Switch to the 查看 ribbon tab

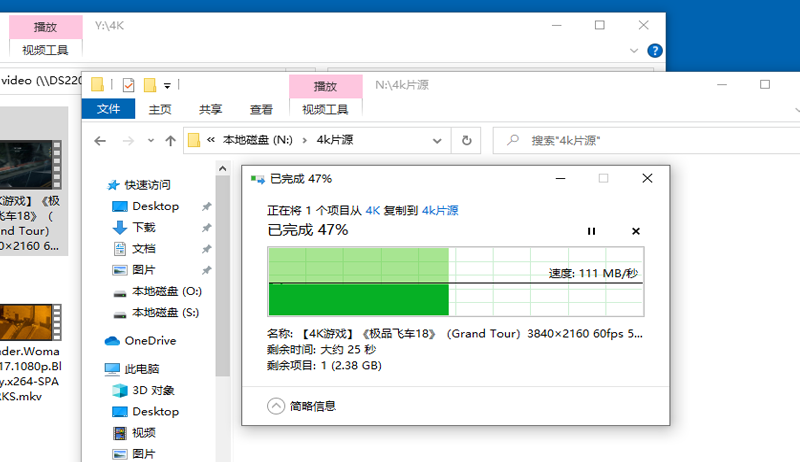coord(261,109)
